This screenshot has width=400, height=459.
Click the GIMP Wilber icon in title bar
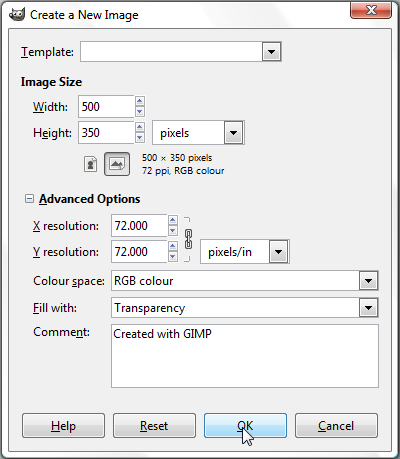click(17, 14)
